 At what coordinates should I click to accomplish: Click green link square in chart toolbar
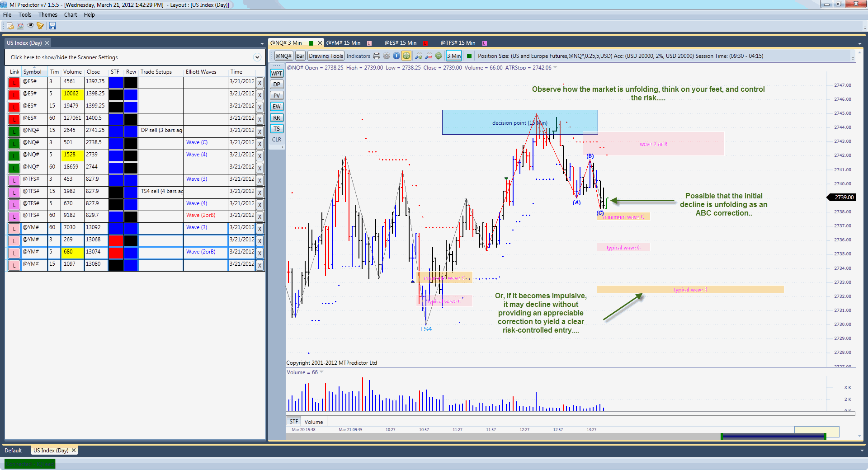[x=469, y=56]
